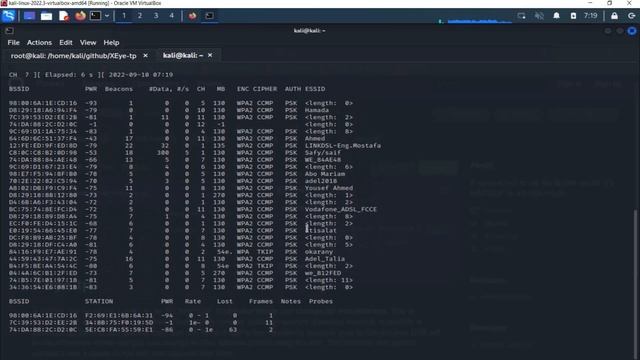Viewport: 640px width, 360px height.
Task: Click BSSID 98:00:6A:1E:CD:16 in network list
Action: pos(43,103)
